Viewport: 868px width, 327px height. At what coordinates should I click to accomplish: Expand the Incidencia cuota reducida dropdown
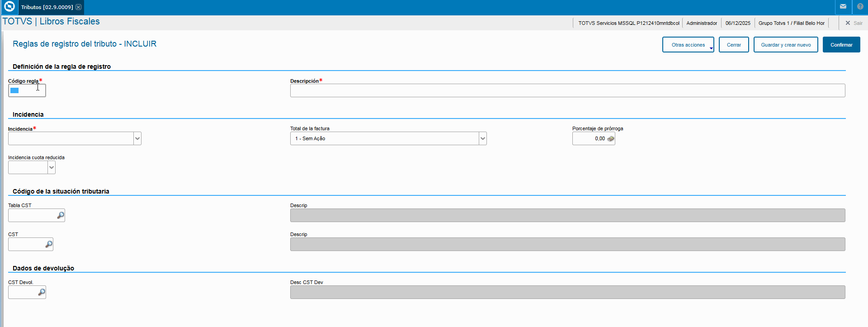point(52,167)
